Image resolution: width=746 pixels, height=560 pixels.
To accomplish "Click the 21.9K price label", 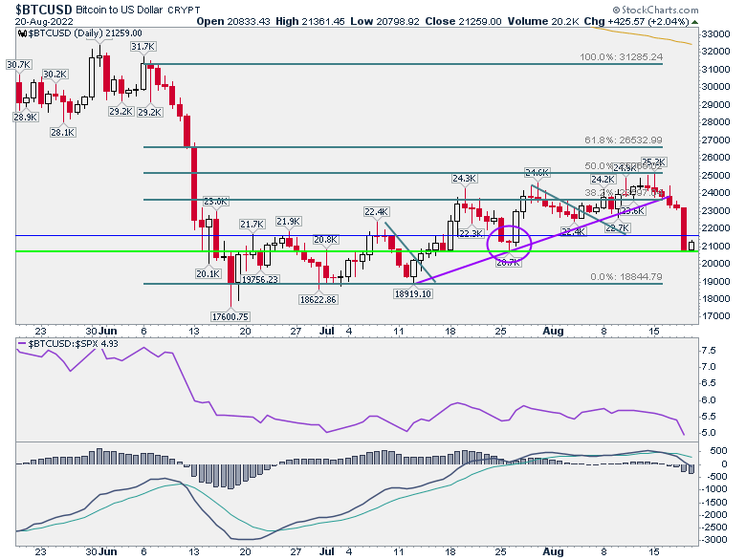I will click(289, 222).
